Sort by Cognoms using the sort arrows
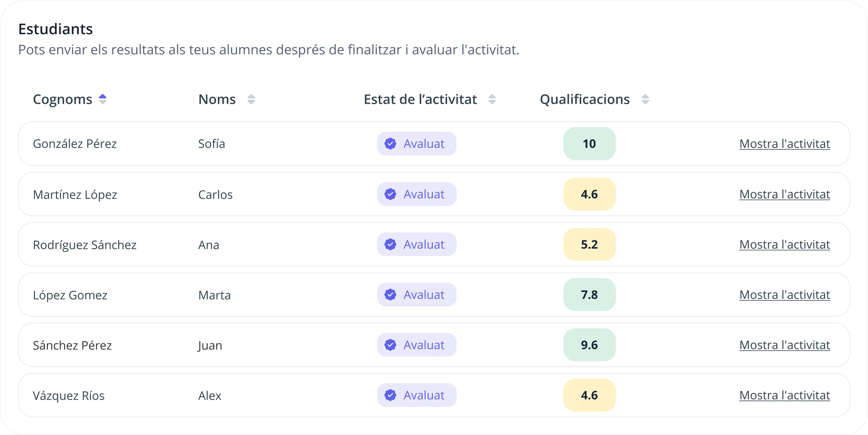Screen dimensions: 868x435 (x=102, y=100)
